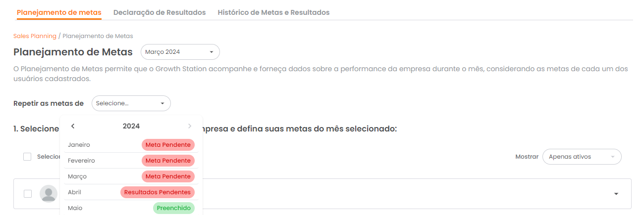Pick Março from the month list
The width and height of the screenshot is (644, 215).
pyautogui.click(x=78, y=176)
